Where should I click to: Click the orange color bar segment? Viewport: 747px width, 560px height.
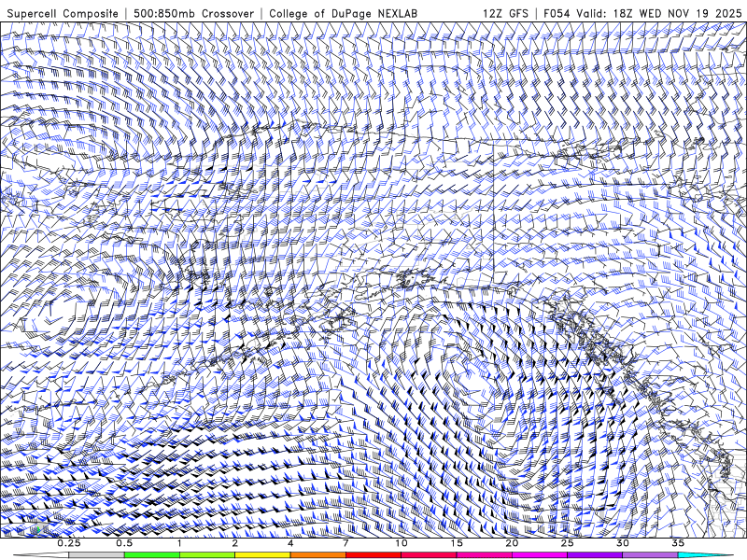pyautogui.click(x=318, y=555)
